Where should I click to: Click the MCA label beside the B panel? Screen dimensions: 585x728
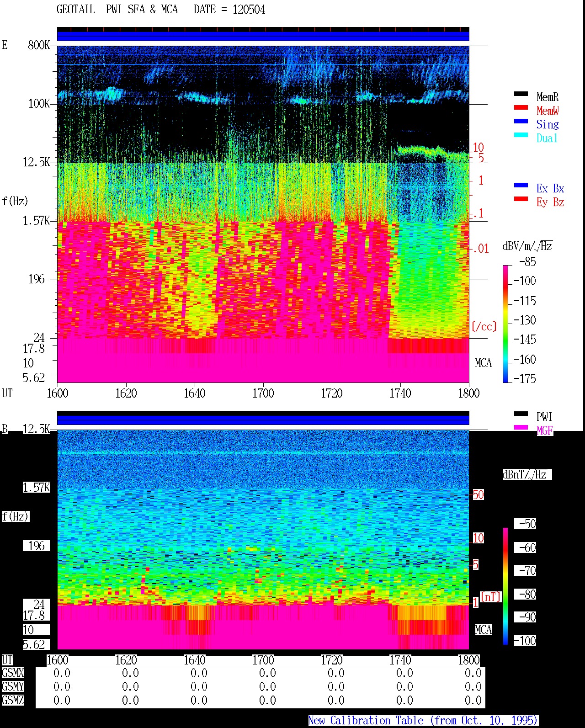pos(483,630)
